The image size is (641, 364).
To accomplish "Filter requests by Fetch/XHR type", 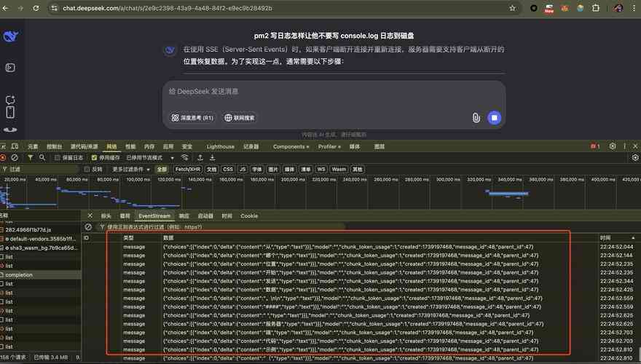I will (x=188, y=169).
